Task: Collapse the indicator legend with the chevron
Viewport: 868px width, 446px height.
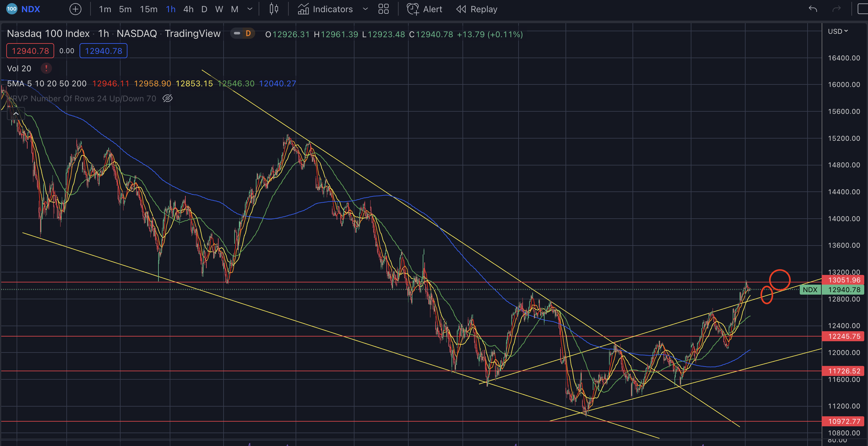Action: pyautogui.click(x=16, y=114)
